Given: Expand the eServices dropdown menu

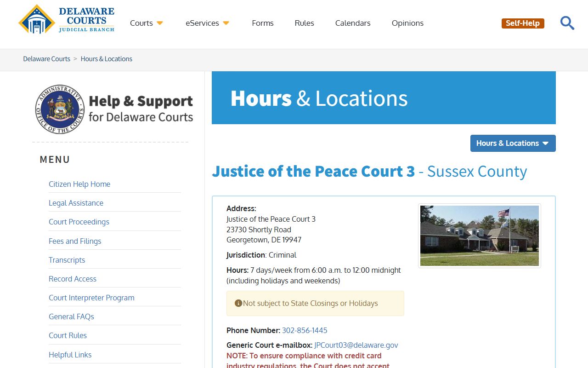Looking at the screenshot, I should click(x=208, y=23).
